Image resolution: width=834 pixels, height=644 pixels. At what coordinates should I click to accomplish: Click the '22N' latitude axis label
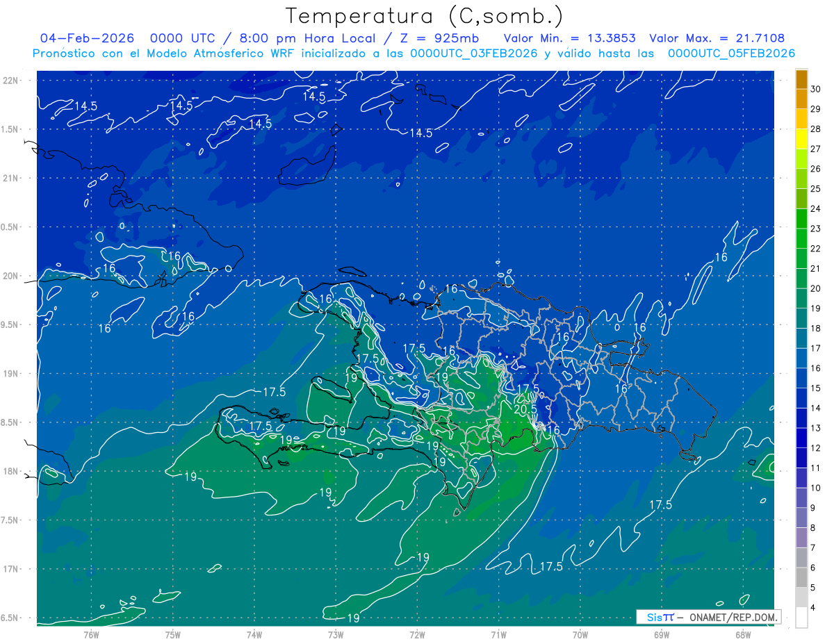[x=11, y=80]
